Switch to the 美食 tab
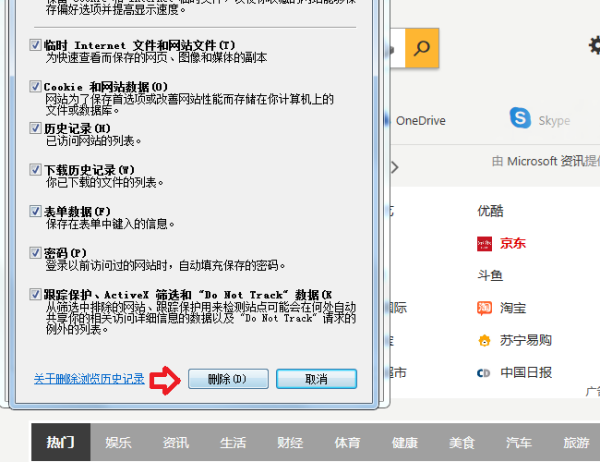This screenshot has height=462, width=600. 462,442
